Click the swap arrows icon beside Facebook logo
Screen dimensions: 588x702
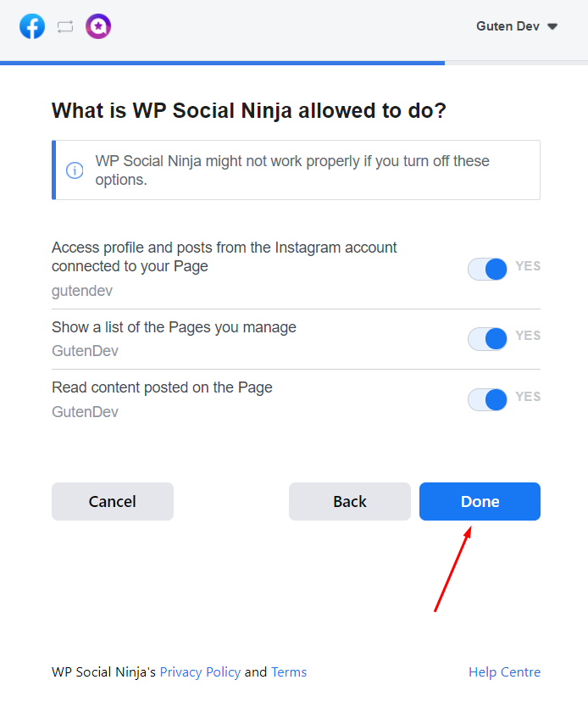[65, 27]
